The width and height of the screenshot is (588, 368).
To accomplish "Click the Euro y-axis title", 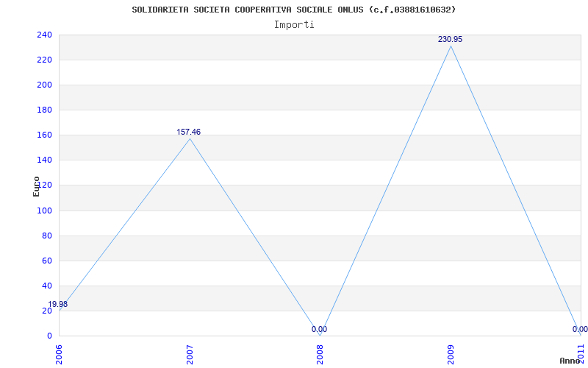I will (x=36, y=186).
